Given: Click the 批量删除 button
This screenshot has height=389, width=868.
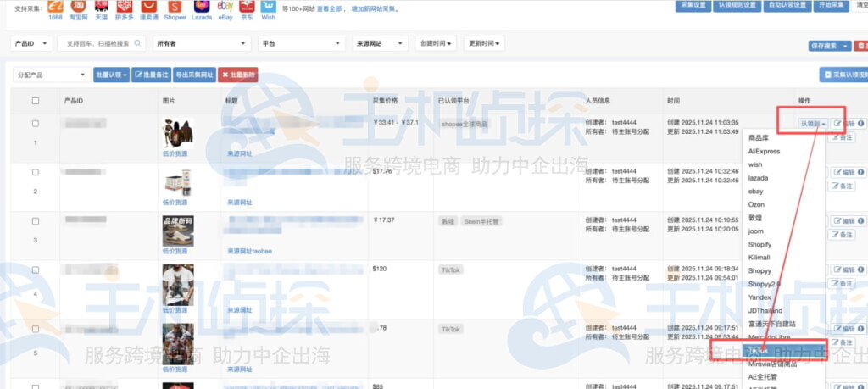Looking at the screenshot, I should (237, 75).
